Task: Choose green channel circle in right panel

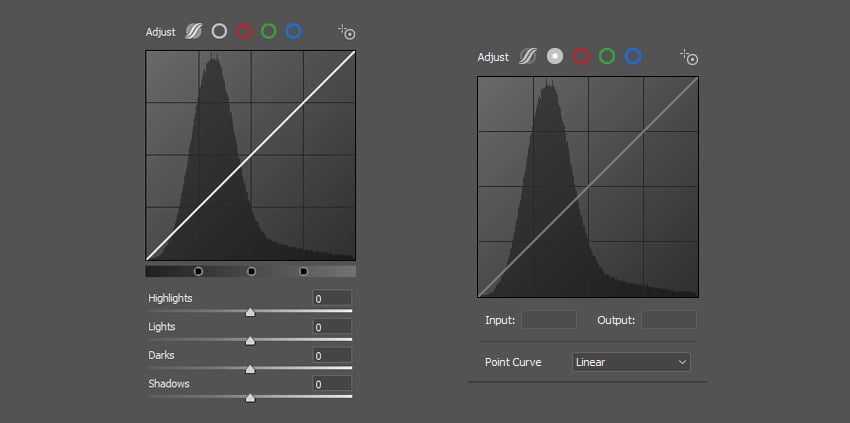Action: click(x=607, y=56)
